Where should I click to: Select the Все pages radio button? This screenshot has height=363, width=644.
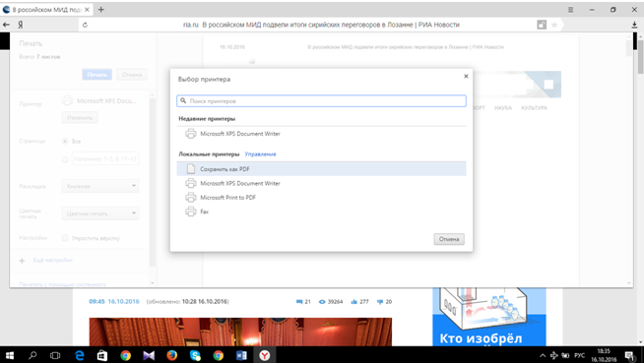click(65, 141)
